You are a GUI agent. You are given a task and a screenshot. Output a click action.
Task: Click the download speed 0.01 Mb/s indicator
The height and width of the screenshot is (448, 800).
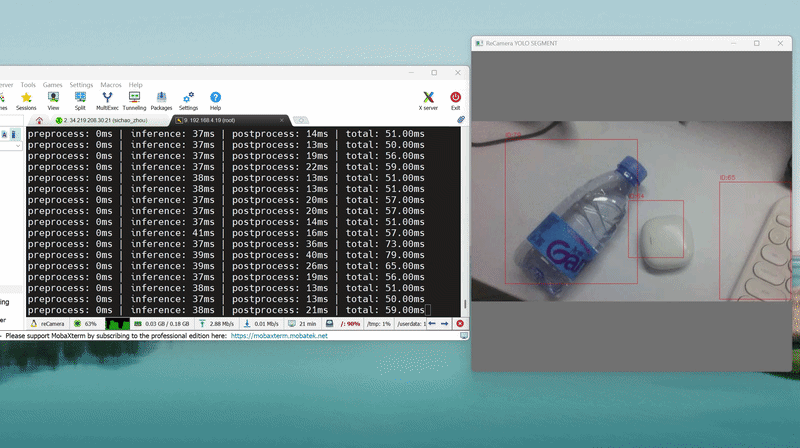[261, 323]
